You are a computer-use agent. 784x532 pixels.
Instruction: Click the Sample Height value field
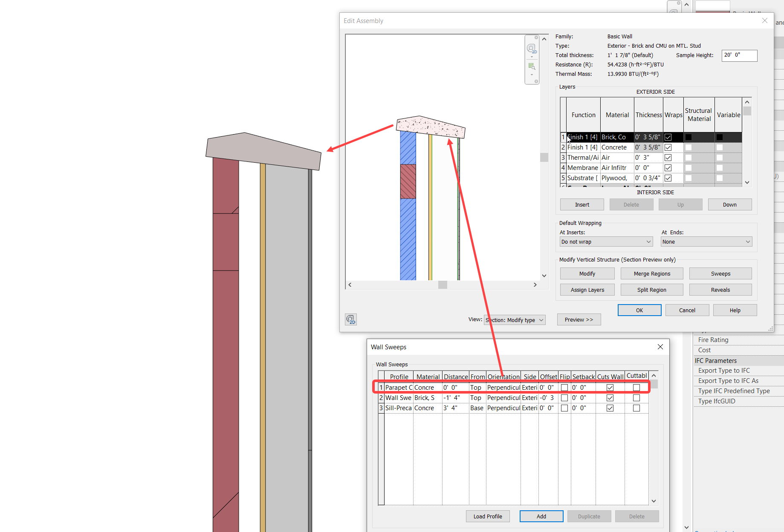coord(739,55)
